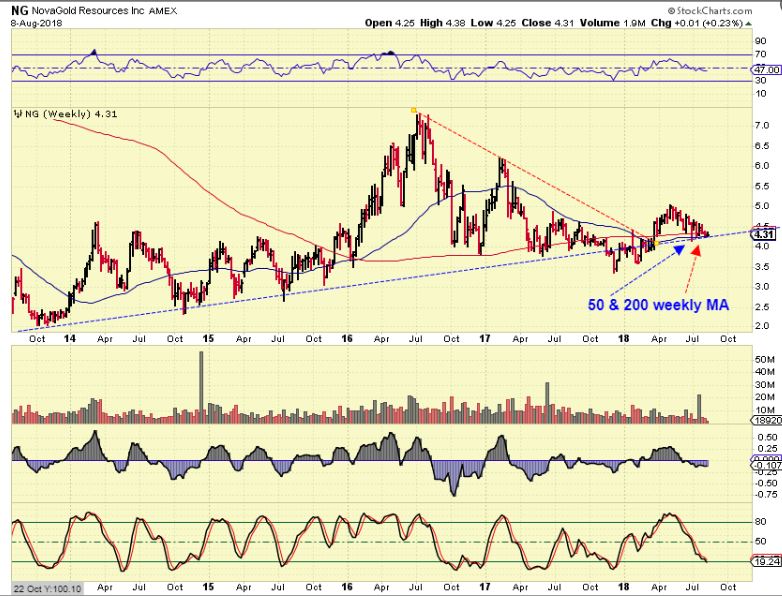Select the 19.24 stochastic current value tag
The height and width of the screenshot is (596, 782).
pyautogui.click(x=768, y=562)
